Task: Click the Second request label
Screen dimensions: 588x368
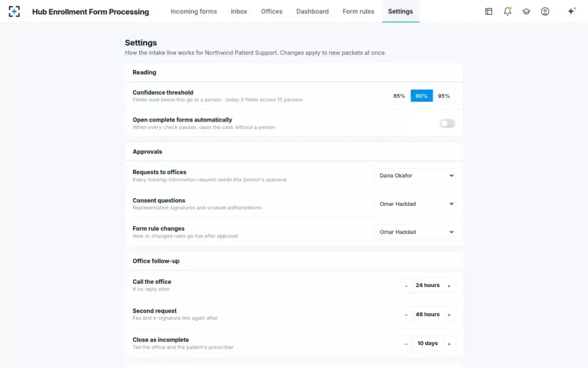Action: tap(155, 311)
